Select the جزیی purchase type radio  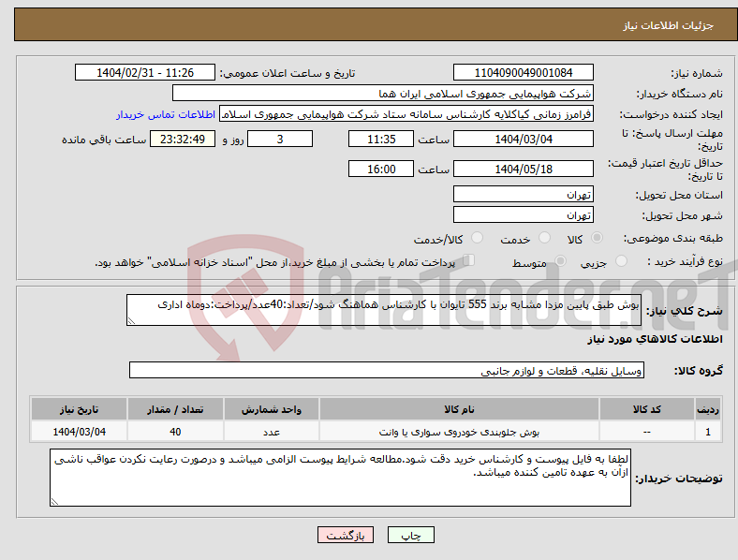click(x=621, y=260)
